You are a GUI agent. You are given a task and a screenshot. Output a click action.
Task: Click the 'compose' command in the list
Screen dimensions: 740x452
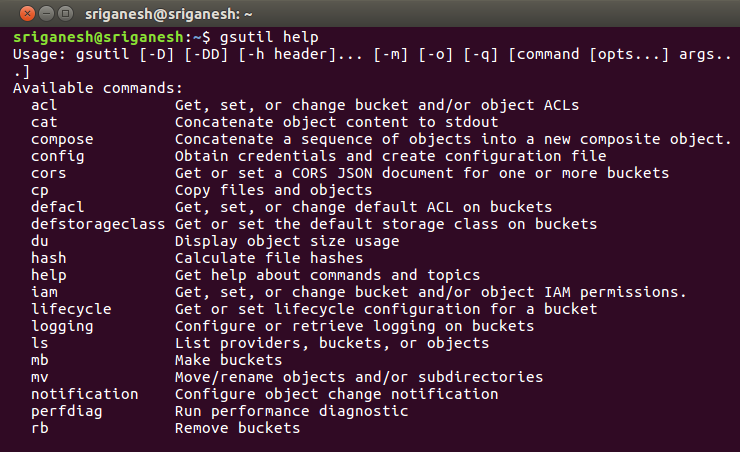tap(62, 139)
